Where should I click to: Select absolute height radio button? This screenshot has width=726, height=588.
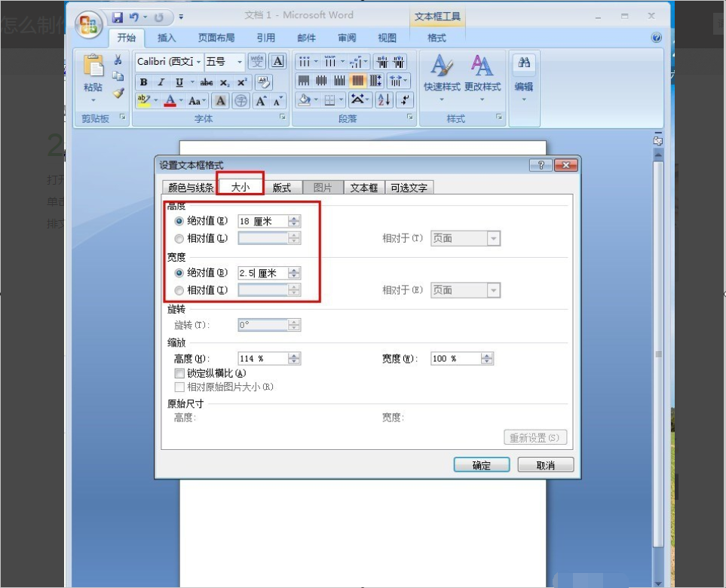coord(179,222)
